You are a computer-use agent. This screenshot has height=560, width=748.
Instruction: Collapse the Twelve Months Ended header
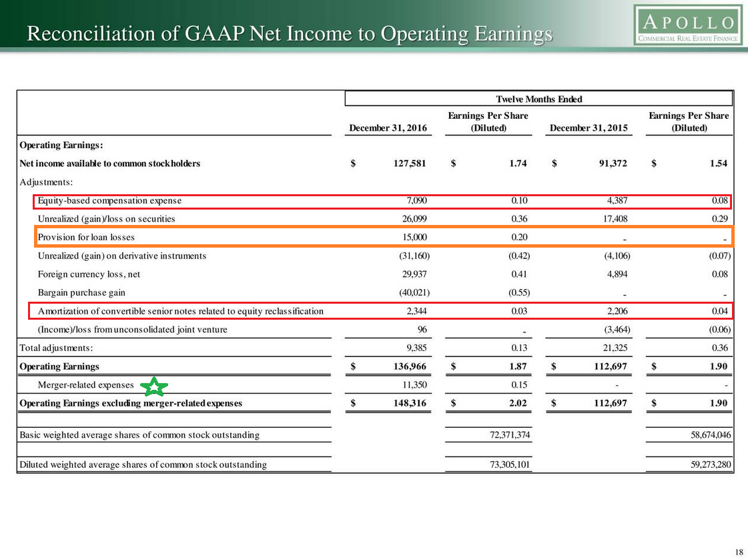coord(538,98)
